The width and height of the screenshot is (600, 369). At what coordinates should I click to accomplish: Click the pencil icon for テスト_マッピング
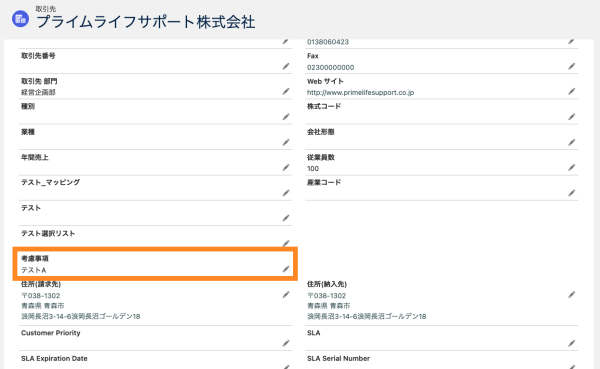(x=286, y=193)
